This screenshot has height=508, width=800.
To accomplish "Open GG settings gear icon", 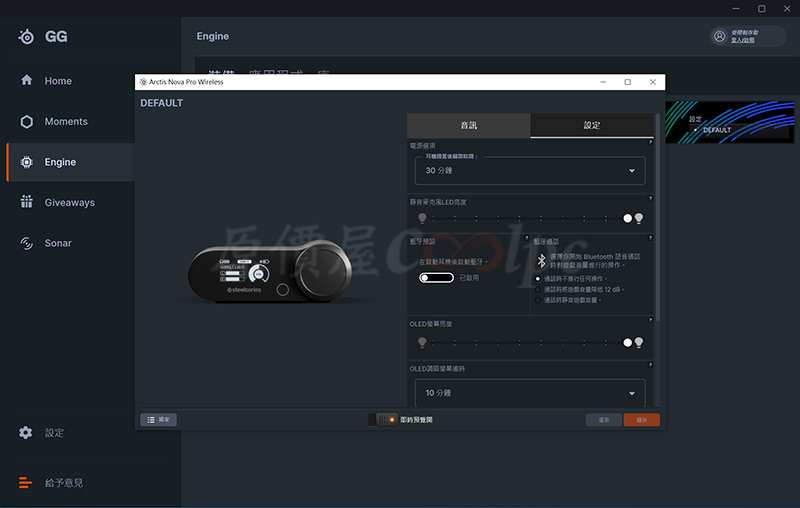I will [26, 433].
